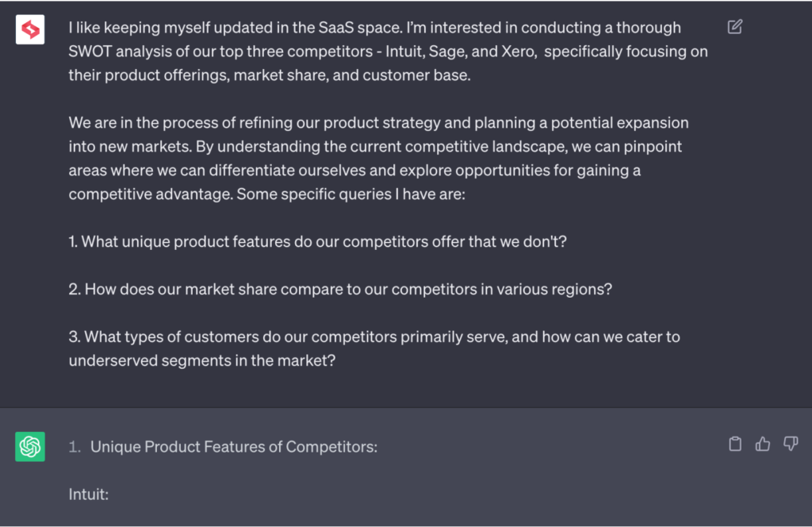
Task: Click the green ChatGPT logo avatar
Action: [x=30, y=447]
